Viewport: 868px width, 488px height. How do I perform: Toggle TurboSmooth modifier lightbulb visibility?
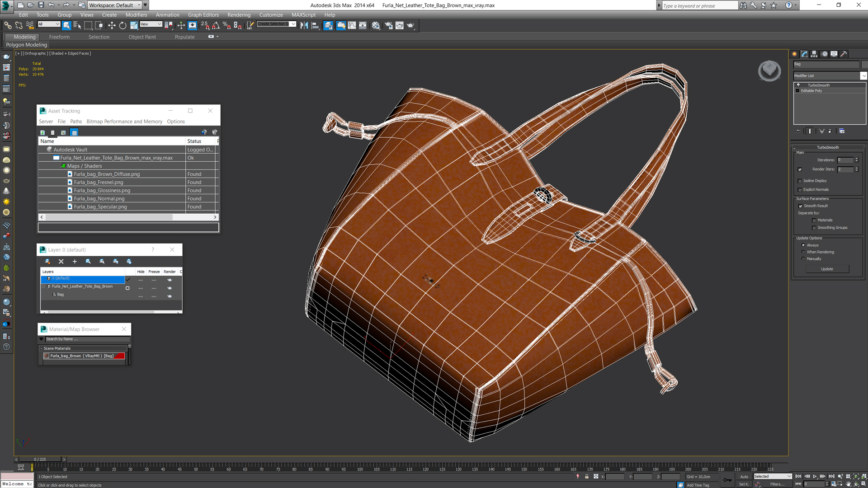point(798,85)
